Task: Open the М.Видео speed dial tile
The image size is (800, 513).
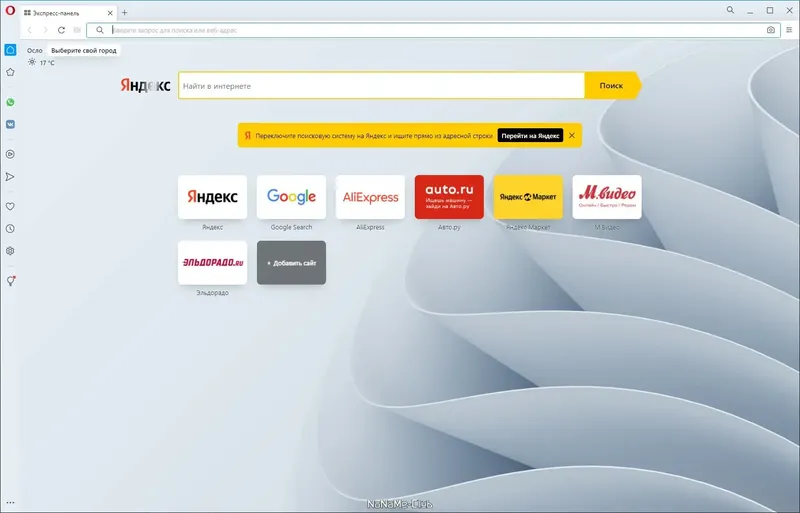Action: (607, 197)
